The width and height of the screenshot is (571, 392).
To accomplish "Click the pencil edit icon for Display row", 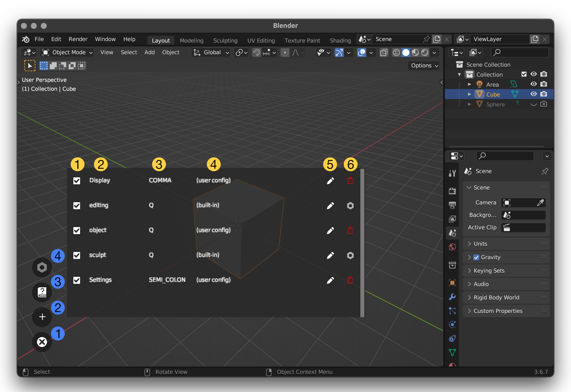I will pos(330,181).
